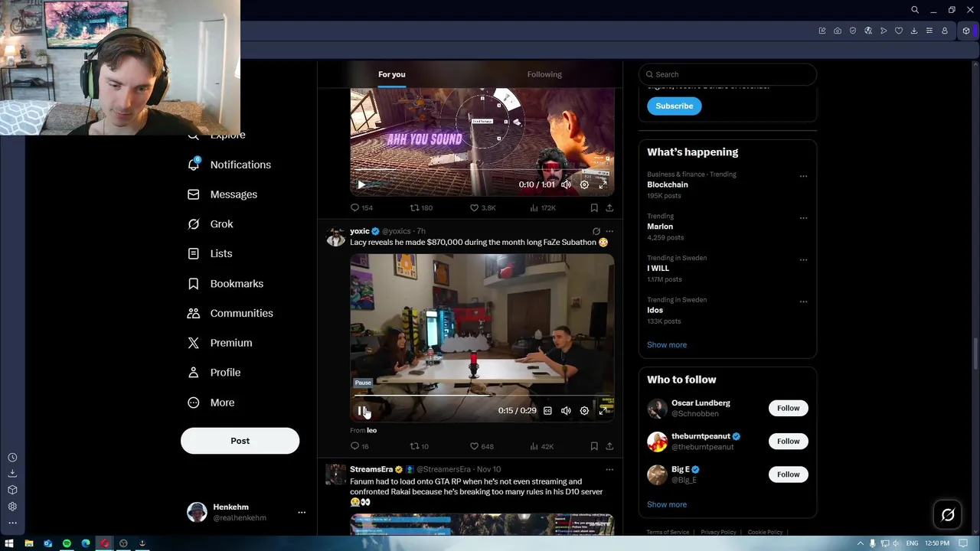The height and width of the screenshot is (551, 980).
Task: Switch to the For you tab
Action: pyautogui.click(x=391, y=74)
